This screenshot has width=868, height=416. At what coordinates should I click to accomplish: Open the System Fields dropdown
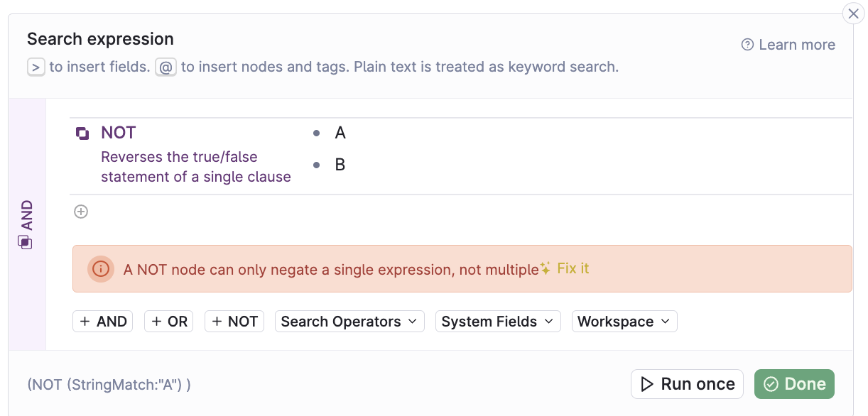point(498,322)
